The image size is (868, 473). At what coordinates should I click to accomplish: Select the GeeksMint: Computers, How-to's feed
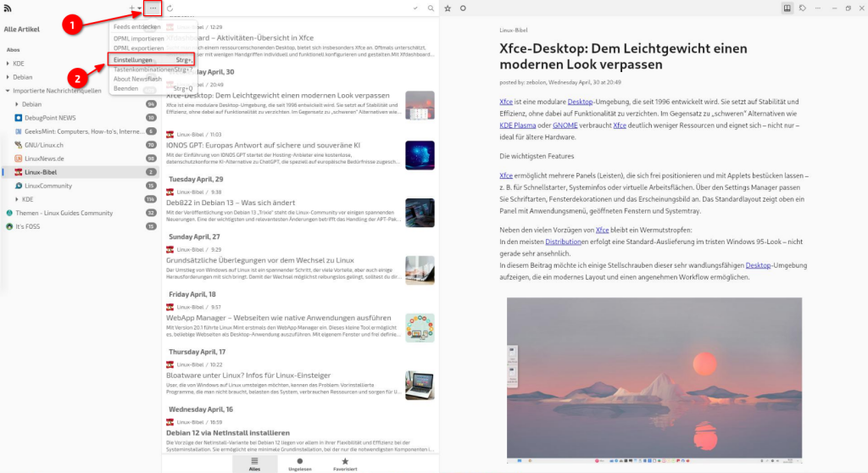pyautogui.click(x=84, y=131)
